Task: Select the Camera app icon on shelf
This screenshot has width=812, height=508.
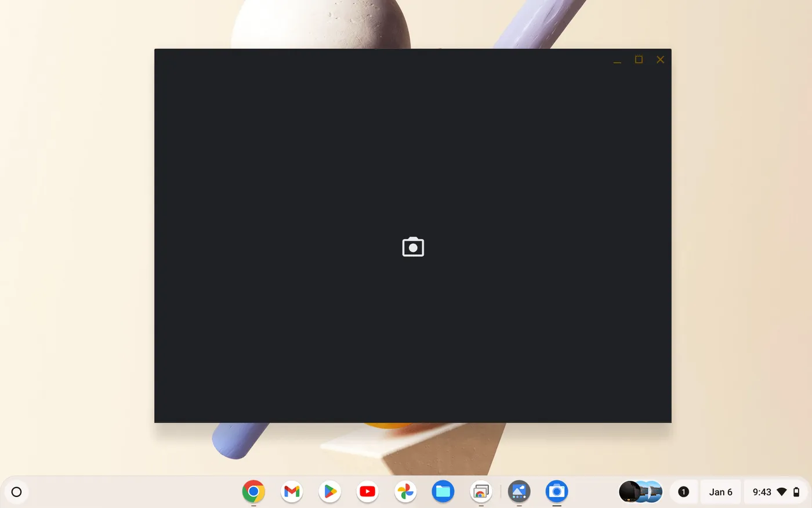Action: pyautogui.click(x=557, y=492)
